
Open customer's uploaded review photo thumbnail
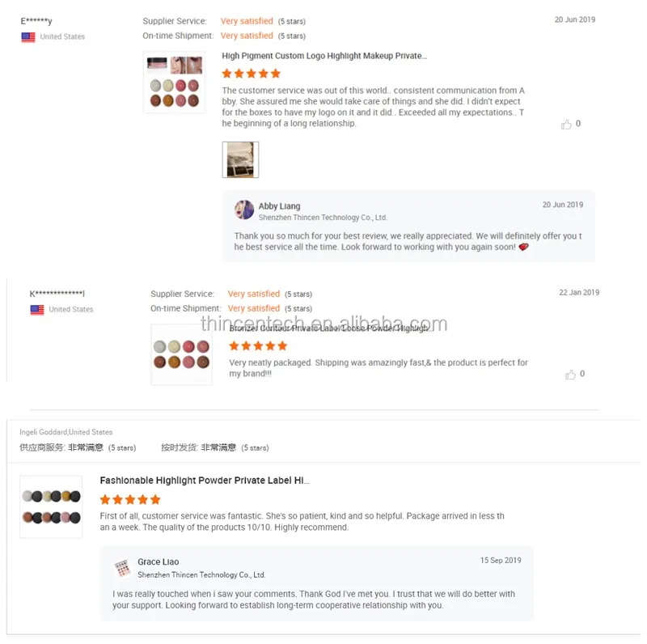pyautogui.click(x=240, y=159)
